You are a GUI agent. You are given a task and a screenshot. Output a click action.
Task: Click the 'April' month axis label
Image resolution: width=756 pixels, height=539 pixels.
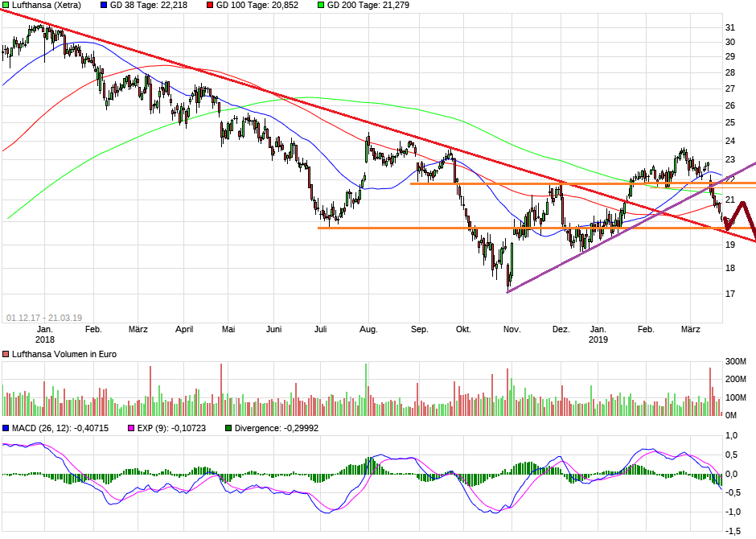(184, 329)
